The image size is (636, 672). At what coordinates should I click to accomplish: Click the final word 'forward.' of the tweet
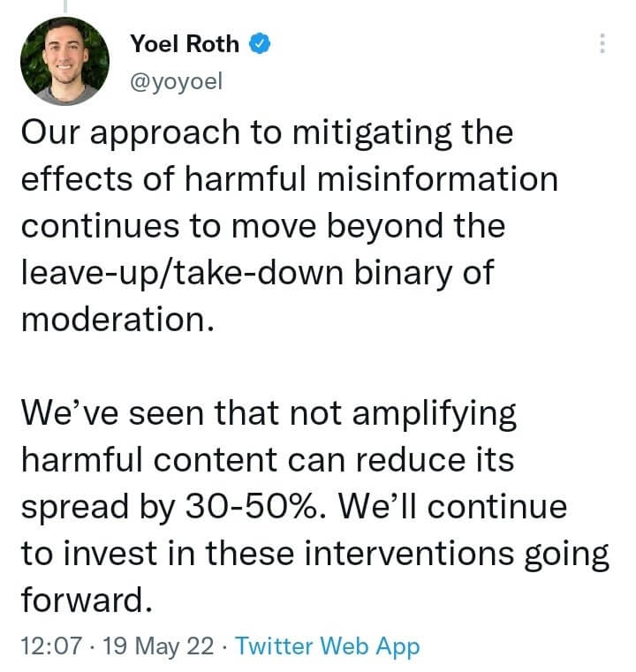(87, 600)
